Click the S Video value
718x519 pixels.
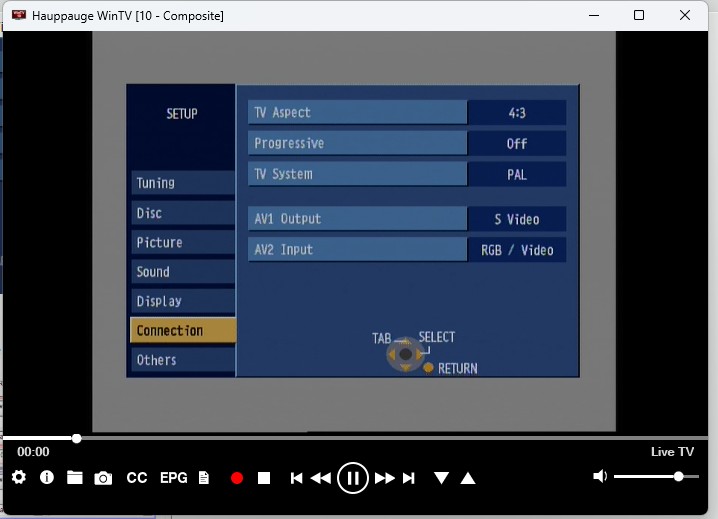pos(517,219)
